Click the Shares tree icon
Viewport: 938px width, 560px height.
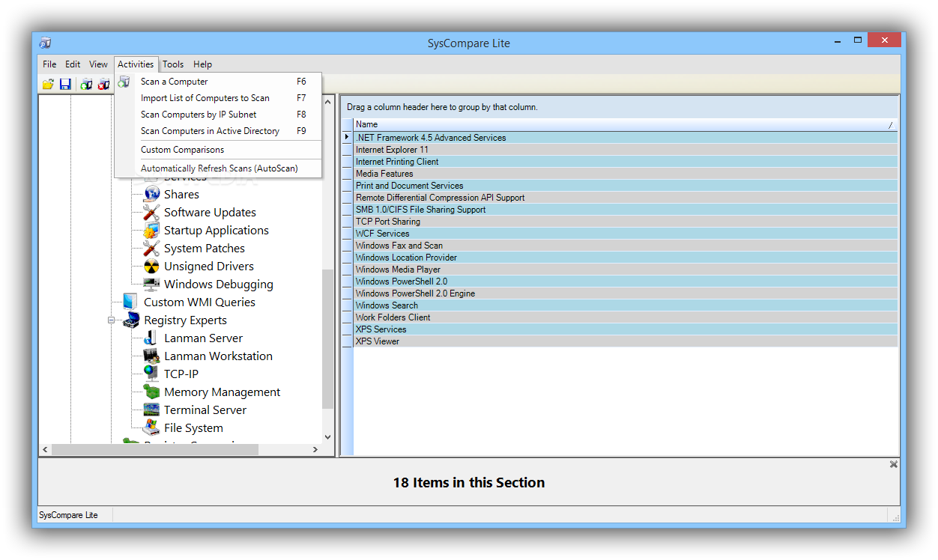152,194
